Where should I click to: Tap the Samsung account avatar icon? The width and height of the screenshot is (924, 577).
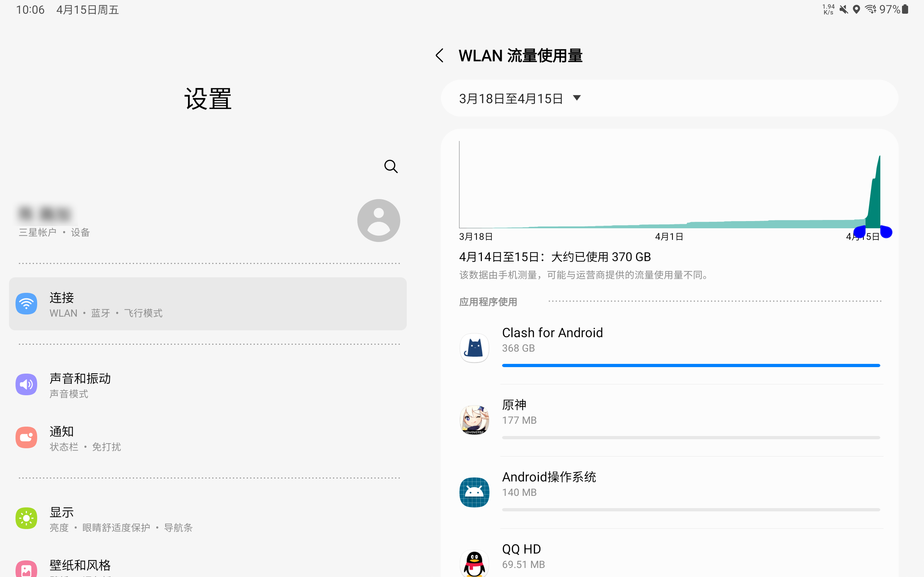(x=378, y=220)
